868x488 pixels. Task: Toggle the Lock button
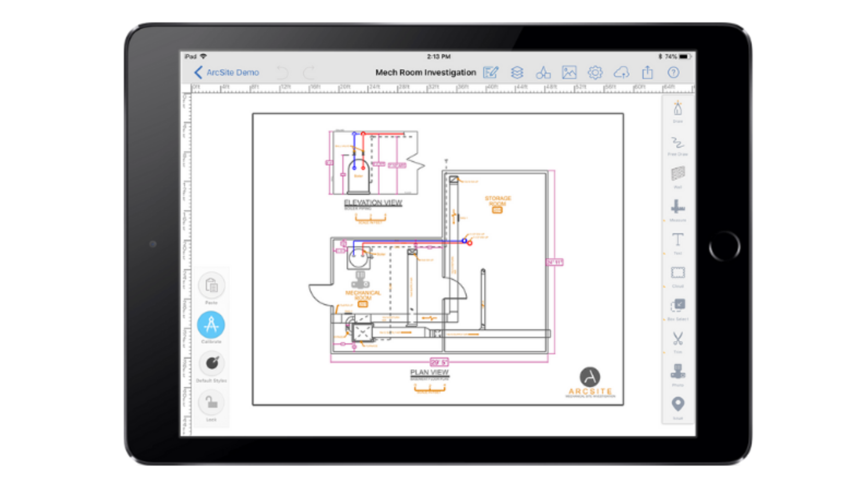[x=211, y=403]
